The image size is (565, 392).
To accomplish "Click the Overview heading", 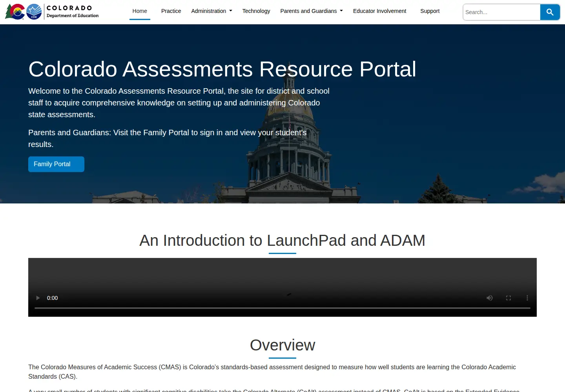I will coord(282,345).
